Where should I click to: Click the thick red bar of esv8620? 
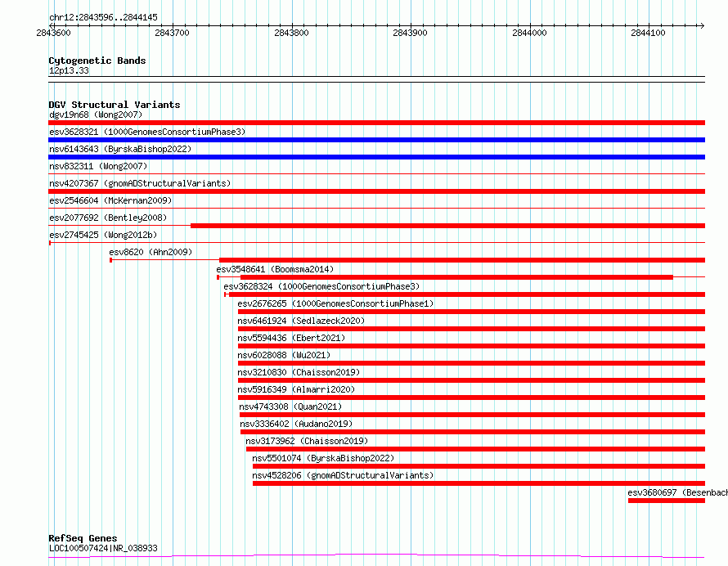[x=462, y=260]
